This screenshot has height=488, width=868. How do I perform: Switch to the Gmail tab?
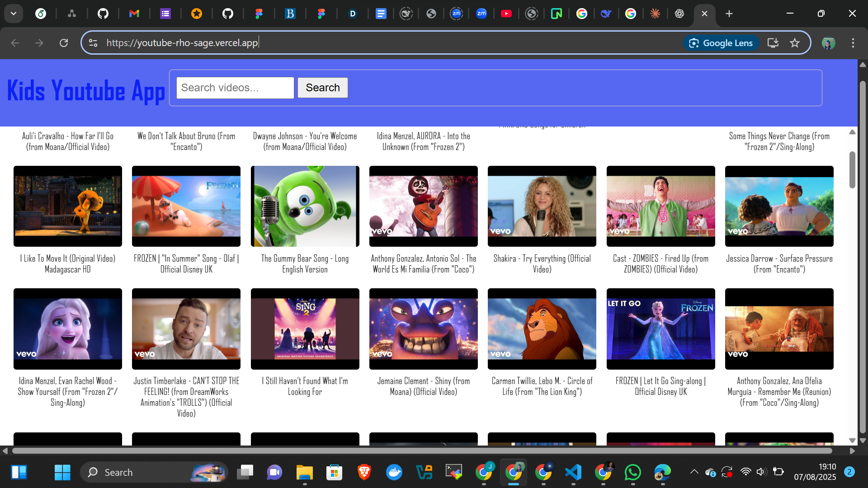134,14
